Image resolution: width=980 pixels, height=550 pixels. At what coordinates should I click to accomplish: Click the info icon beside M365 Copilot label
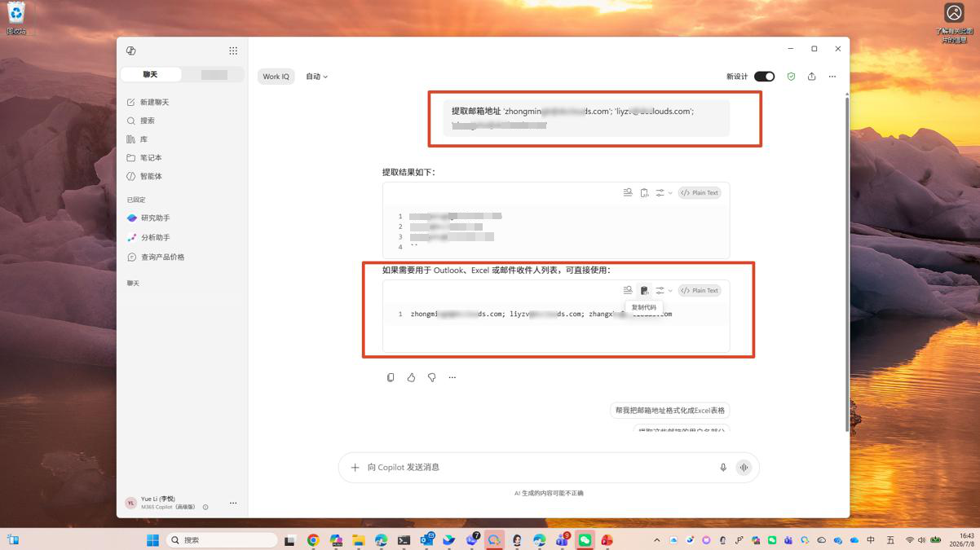coord(205,507)
